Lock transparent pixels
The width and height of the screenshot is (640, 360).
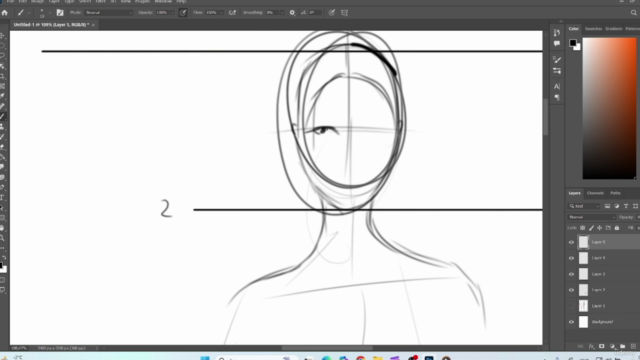582,228
